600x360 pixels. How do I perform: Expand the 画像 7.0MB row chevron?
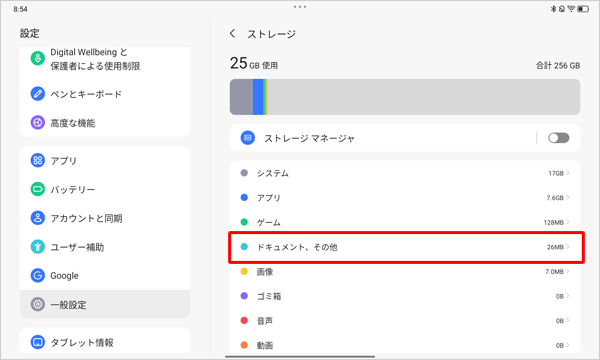[x=567, y=271]
